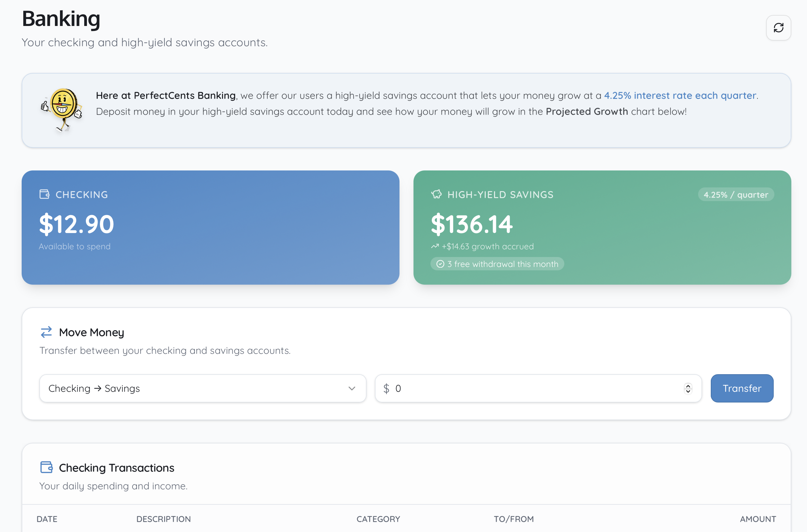The image size is (807, 532).
Task: Click the Banking page heading
Action: coord(61,19)
